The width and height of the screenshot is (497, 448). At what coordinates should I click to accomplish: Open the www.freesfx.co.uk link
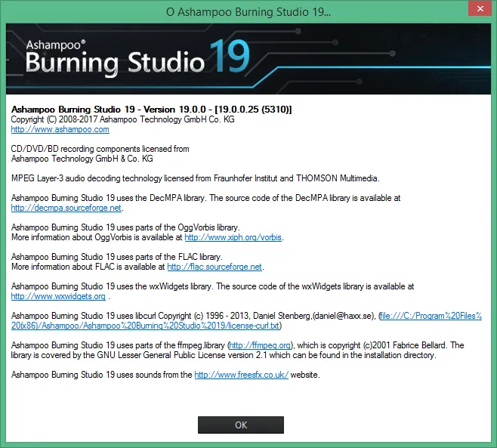242,375
